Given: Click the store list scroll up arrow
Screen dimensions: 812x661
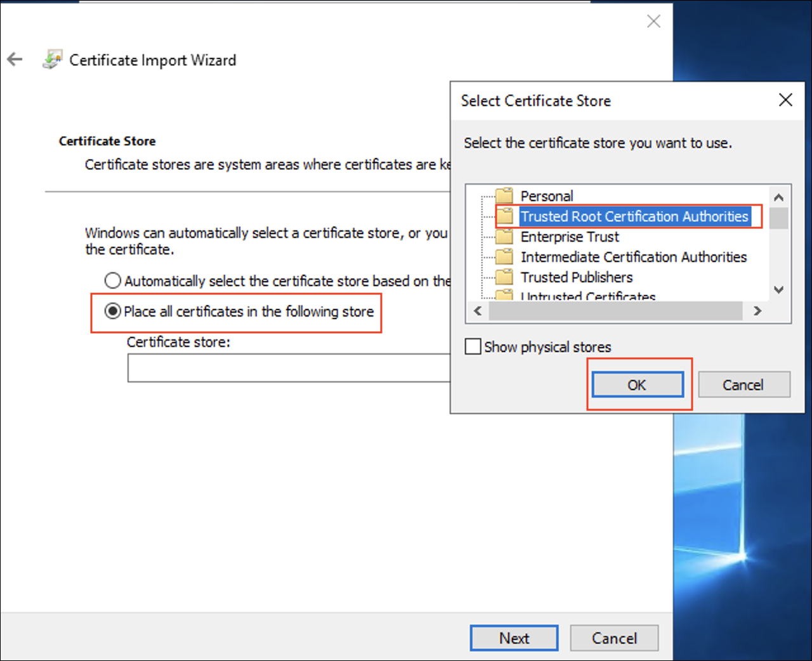Looking at the screenshot, I should pyautogui.click(x=779, y=197).
